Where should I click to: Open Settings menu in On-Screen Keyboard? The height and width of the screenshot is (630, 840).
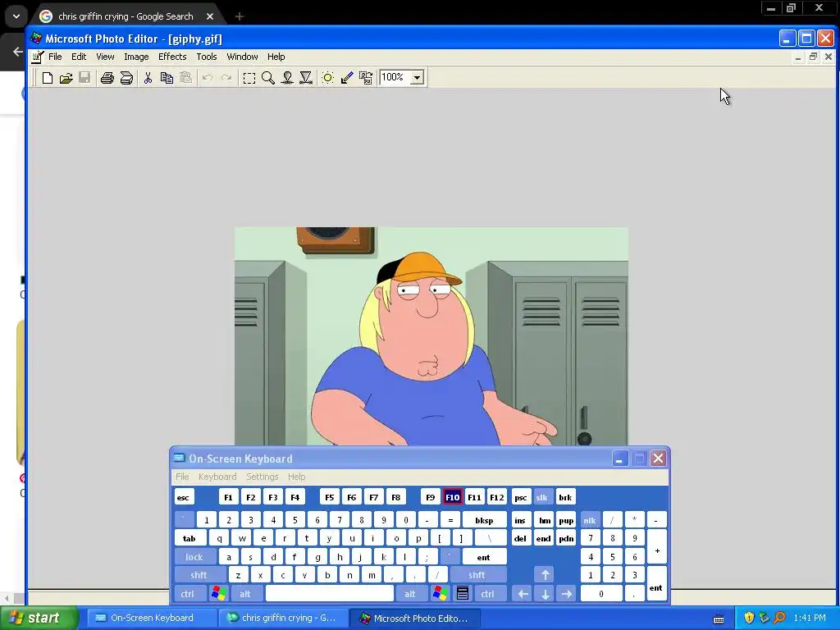(262, 477)
